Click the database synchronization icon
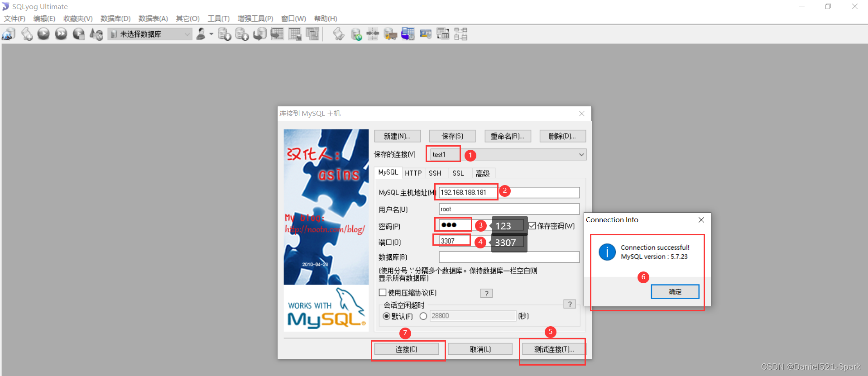Viewport: 868px width, 376px height. coord(356,34)
